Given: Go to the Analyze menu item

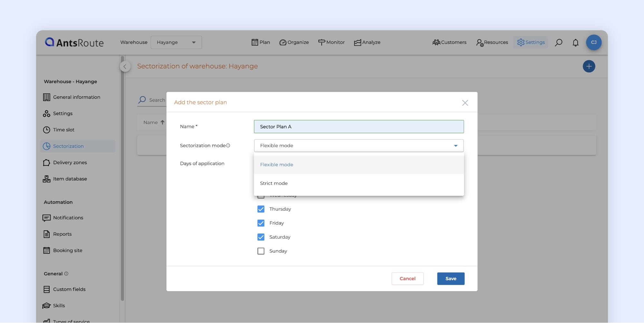Looking at the screenshot, I should [367, 43].
